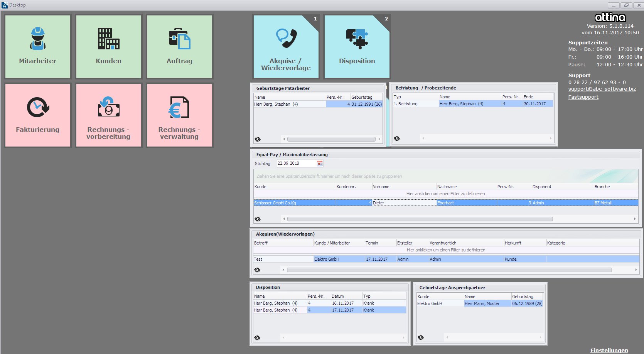This screenshot has width=644, height=354.
Task: Click the Geburtstage Mitarbeiter horizontal scrollbar
Action: [x=331, y=139]
